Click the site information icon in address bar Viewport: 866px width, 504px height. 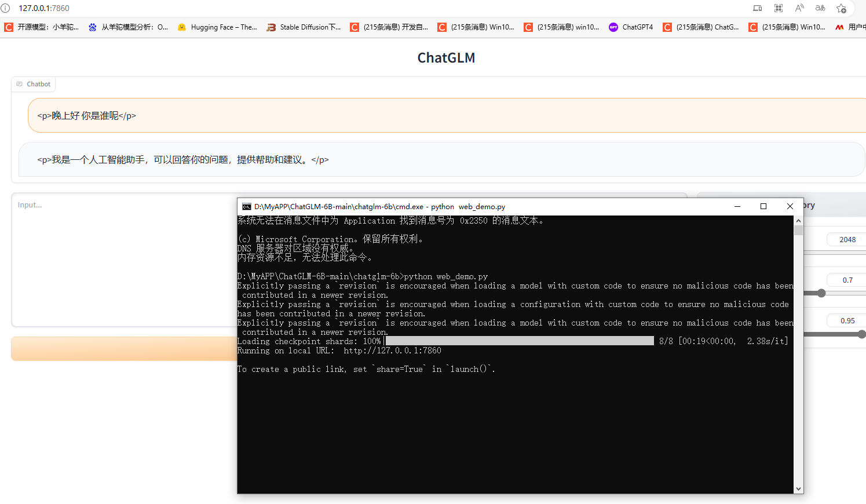[x=5, y=8]
